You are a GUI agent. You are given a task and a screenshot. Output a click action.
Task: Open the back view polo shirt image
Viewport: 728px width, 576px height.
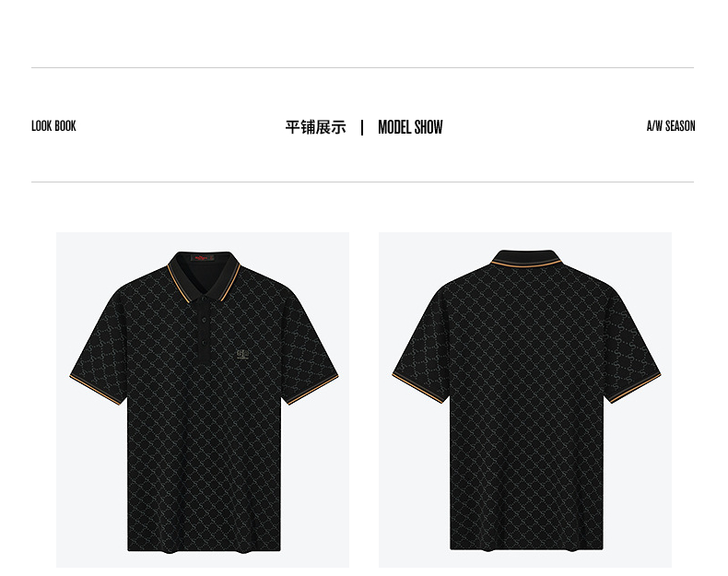pos(525,400)
